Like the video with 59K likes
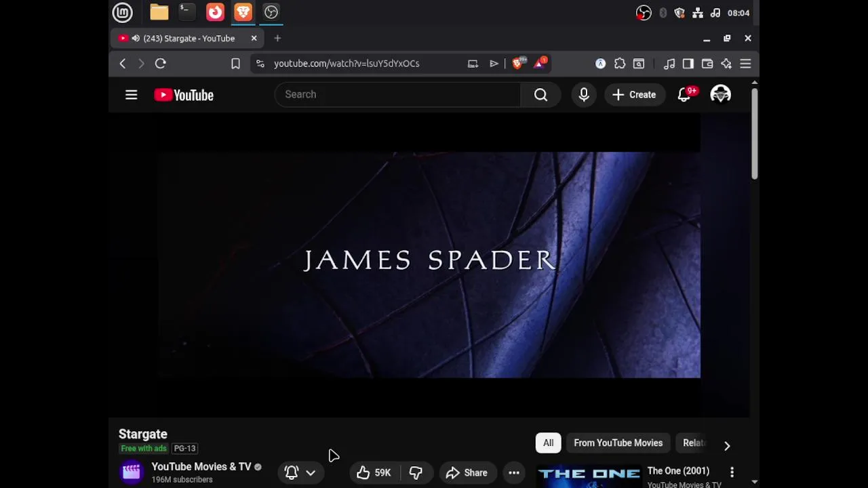 (x=374, y=473)
